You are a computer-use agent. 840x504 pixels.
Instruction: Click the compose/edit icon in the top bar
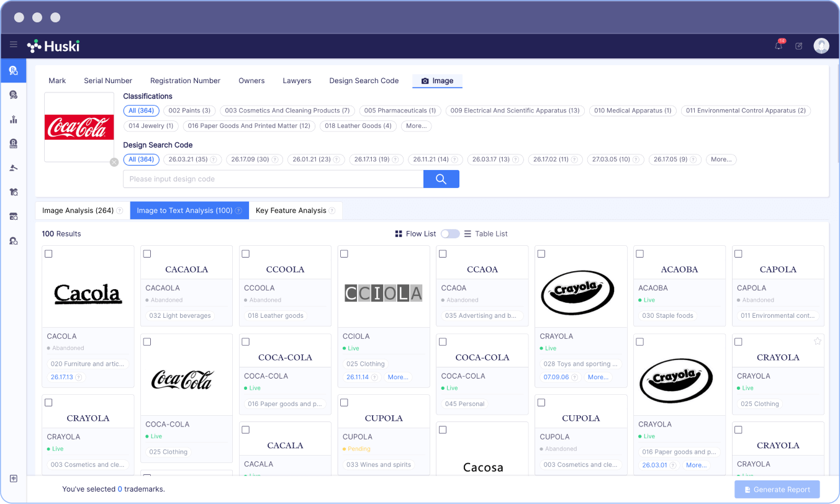tap(798, 45)
